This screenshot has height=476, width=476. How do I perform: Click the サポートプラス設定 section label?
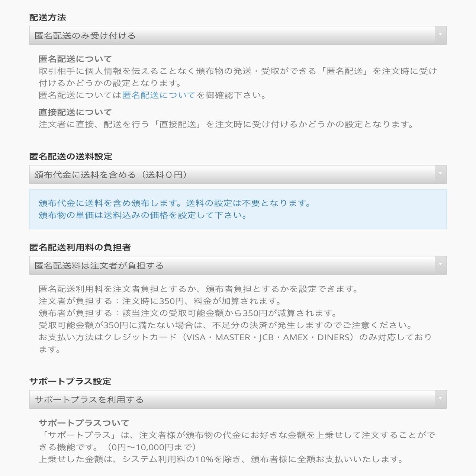70,381
